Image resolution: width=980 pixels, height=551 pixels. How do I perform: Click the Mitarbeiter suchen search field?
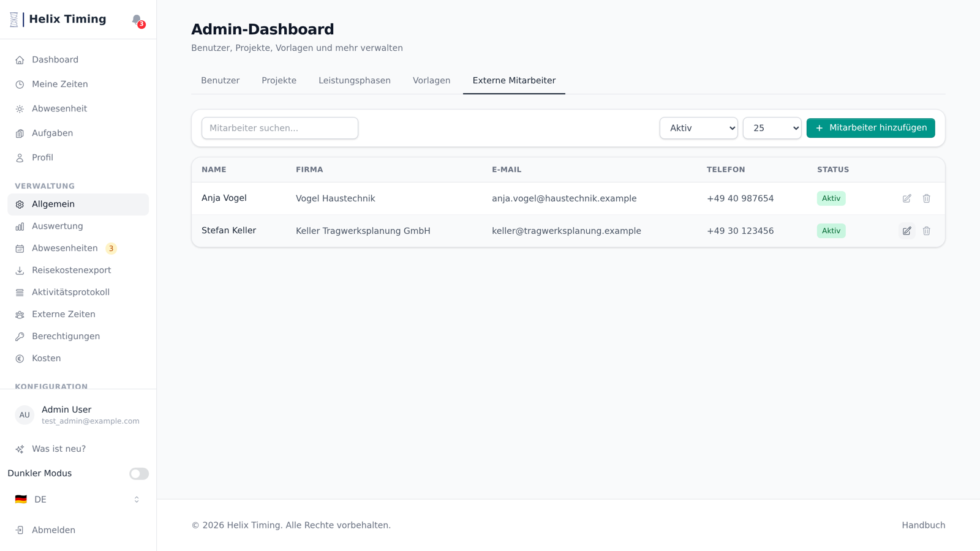pos(280,128)
